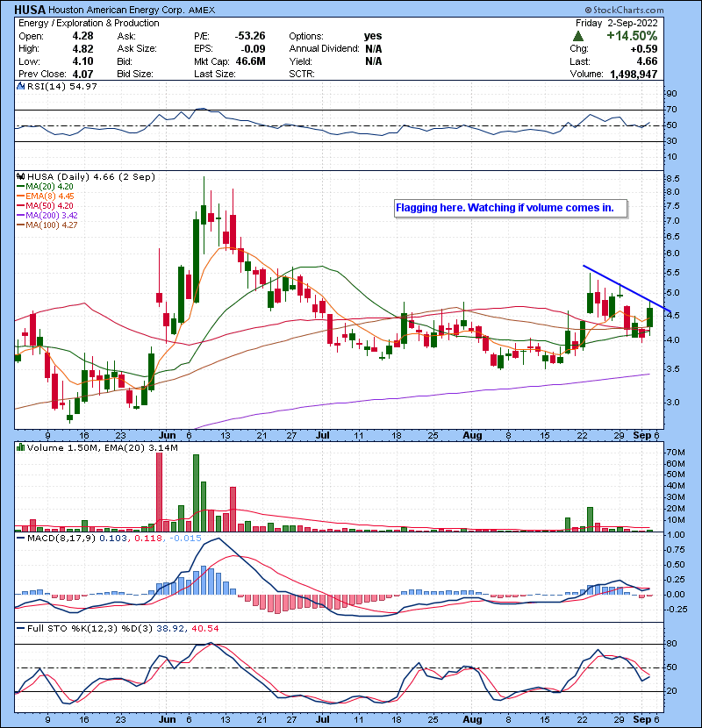Click the Prev Close value 4.07
The width and height of the screenshot is (702, 728).
point(82,75)
